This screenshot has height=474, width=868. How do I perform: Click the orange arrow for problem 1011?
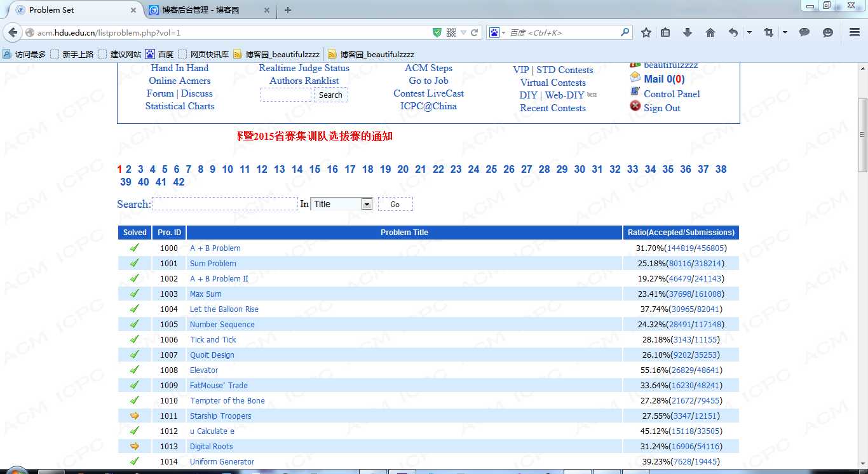135,416
